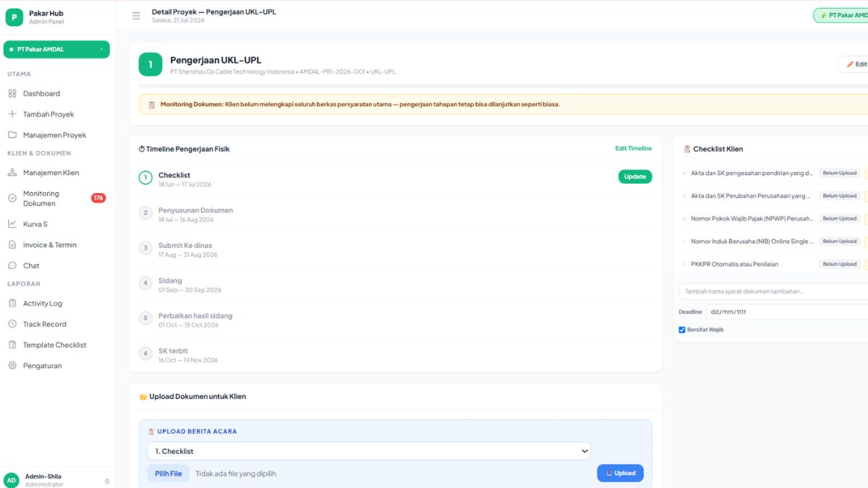Screen dimensions: 868x488
Task: Open the hamburger sidebar menu icon
Action: pos(136,16)
